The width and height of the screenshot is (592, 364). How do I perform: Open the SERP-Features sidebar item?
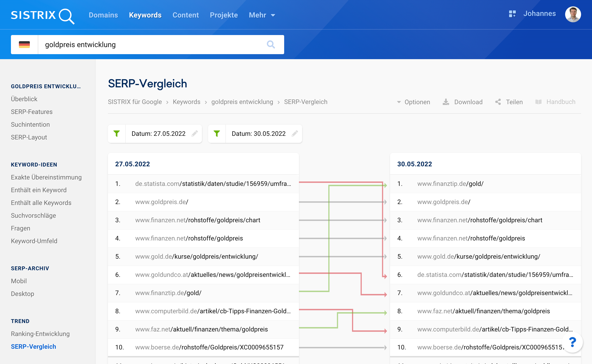pos(32,112)
